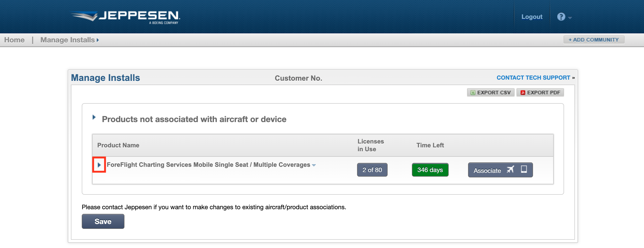Export the list as CSV

pyautogui.click(x=491, y=93)
